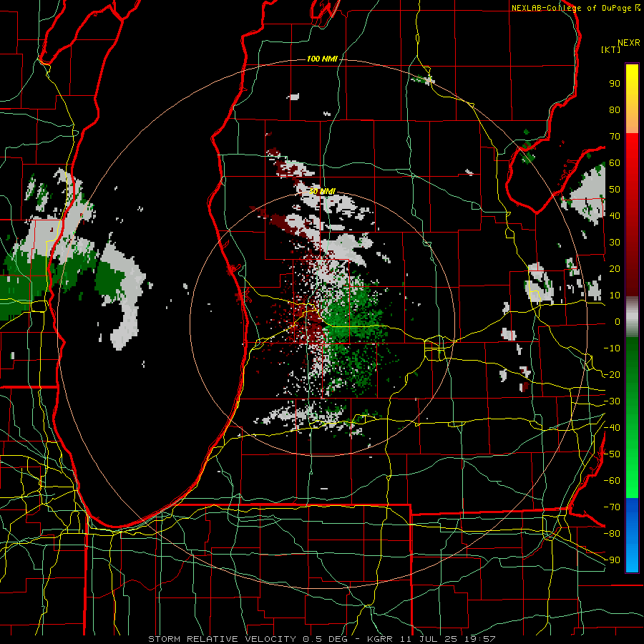Select the positive 80 scale value
644x644 pixels.
(615, 109)
